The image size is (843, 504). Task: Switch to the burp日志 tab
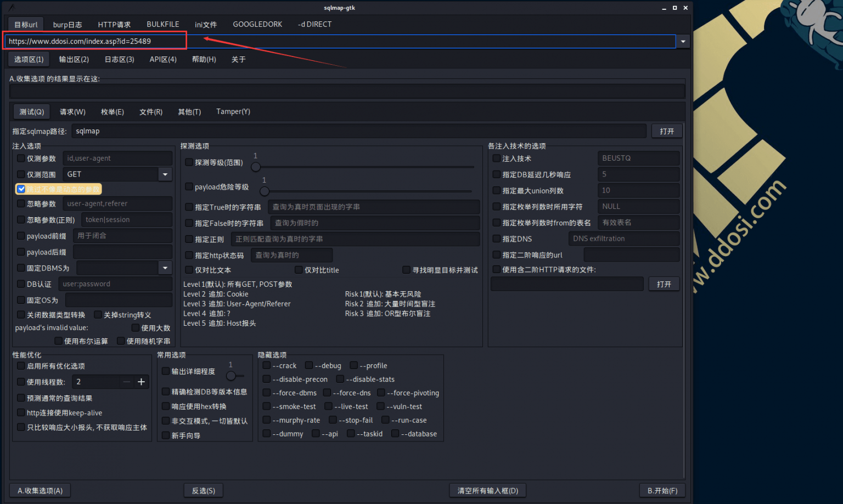pyautogui.click(x=68, y=25)
